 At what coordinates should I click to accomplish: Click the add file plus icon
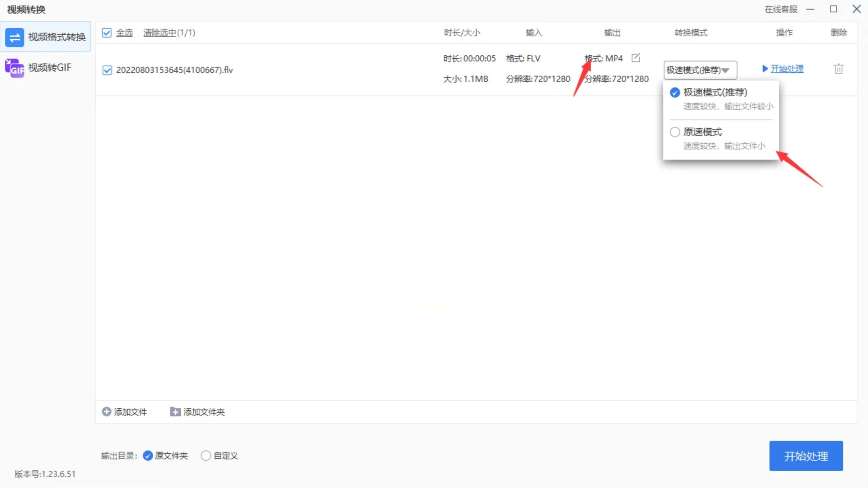(106, 412)
